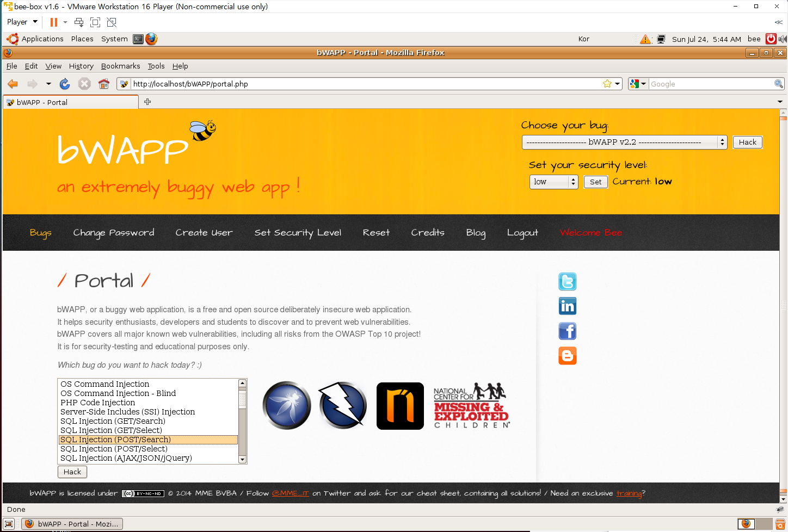Go to the Firefox home page icon
788x532 pixels.
coord(104,84)
